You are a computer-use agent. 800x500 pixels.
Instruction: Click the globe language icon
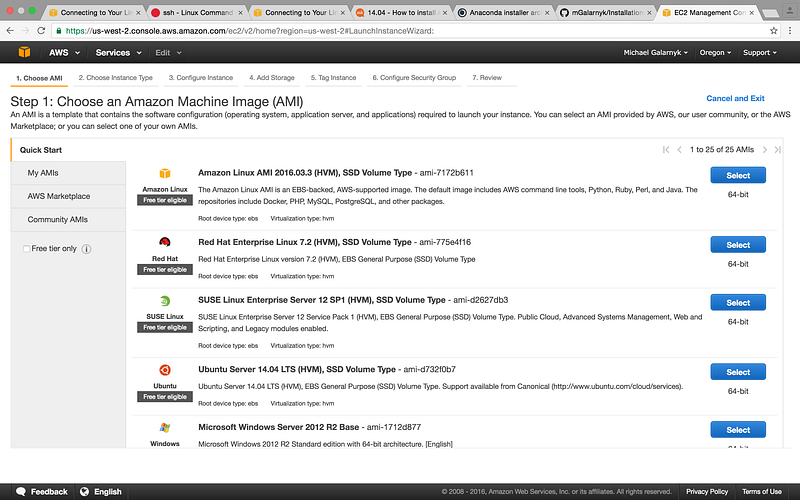[84, 491]
